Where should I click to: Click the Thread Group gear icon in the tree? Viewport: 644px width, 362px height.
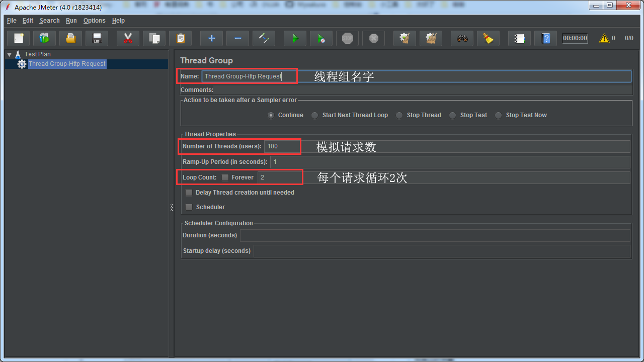(x=22, y=64)
